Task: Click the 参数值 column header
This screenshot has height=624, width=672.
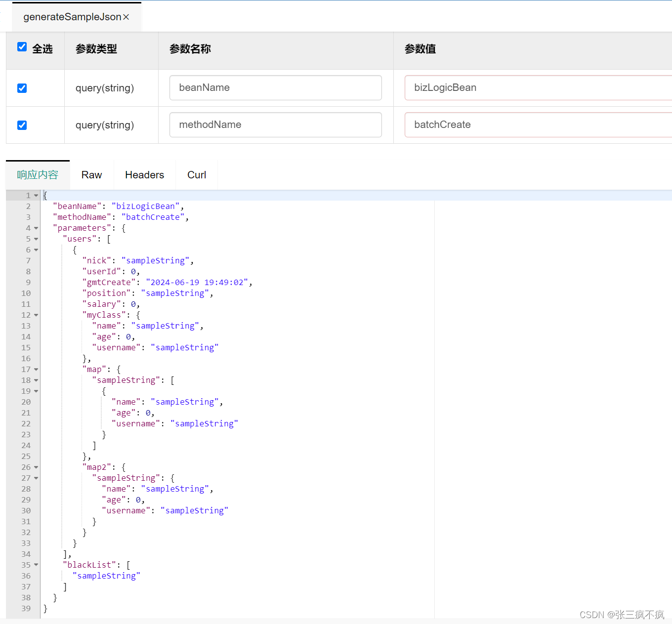Action: tap(420, 49)
